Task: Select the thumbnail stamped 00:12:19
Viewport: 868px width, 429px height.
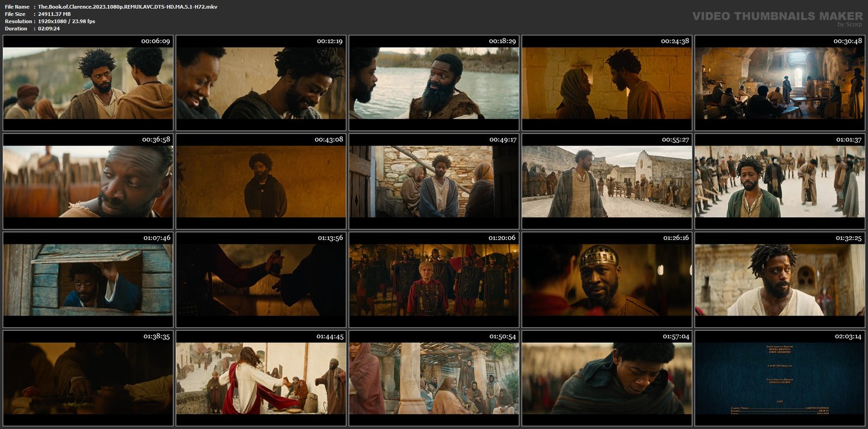Action: click(261, 83)
